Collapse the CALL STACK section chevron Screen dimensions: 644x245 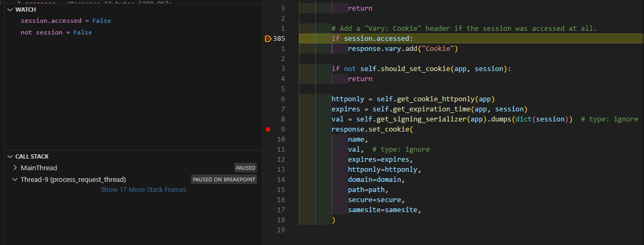(11, 156)
